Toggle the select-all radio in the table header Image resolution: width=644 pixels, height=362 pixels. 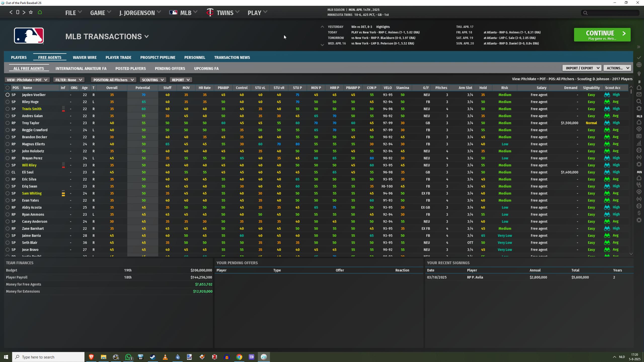pos(8,88)
